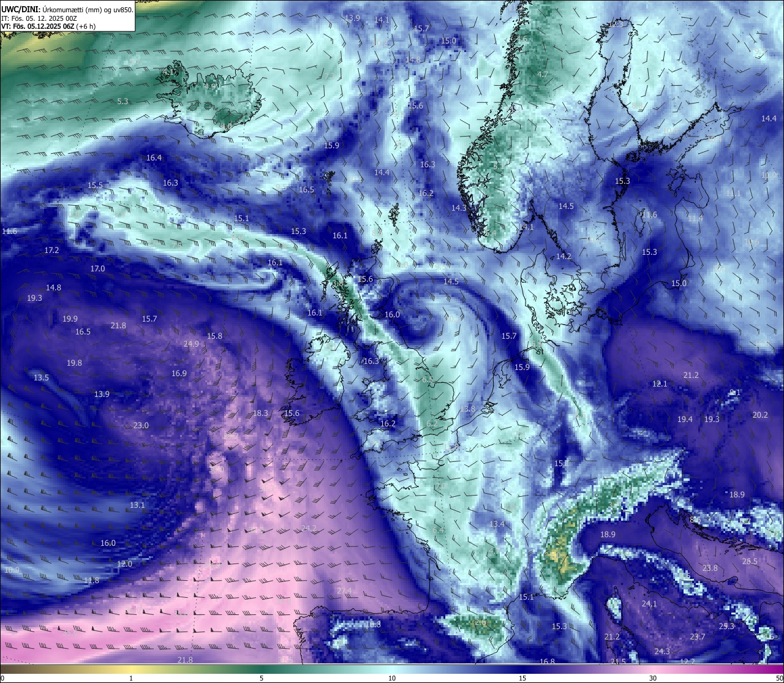Click the map value "23.8"
This screenshot has width=784, height=683.
click(x=710, y=568)
